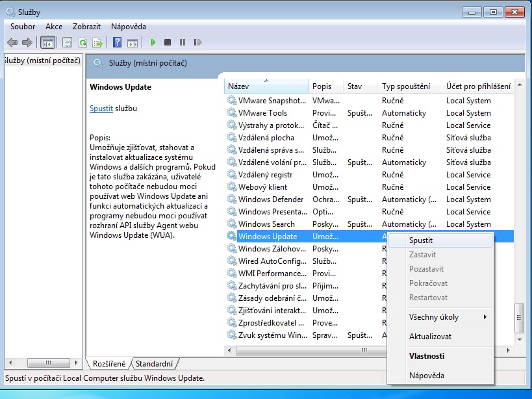The image size is (532, 399).
Task: Select Aktualizovat in the context menu
Action: tap(430, 337)
